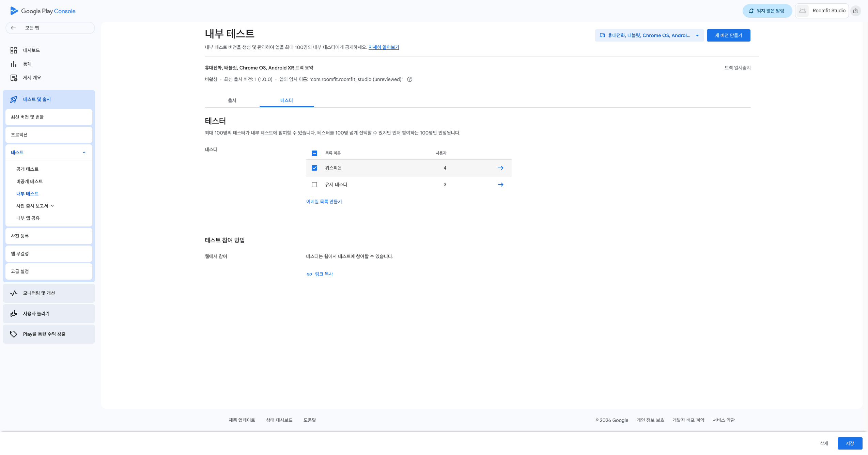Click the 통계 bar chart icon

tap(14, 64)
